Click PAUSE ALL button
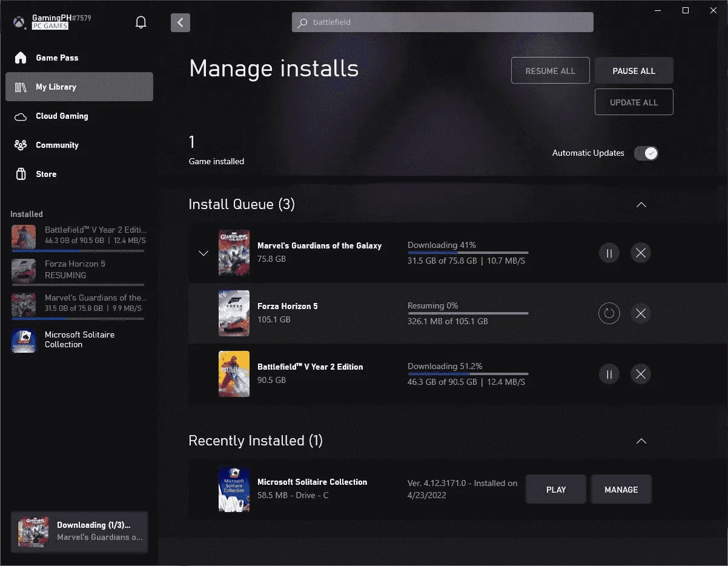 pos(634,71)
